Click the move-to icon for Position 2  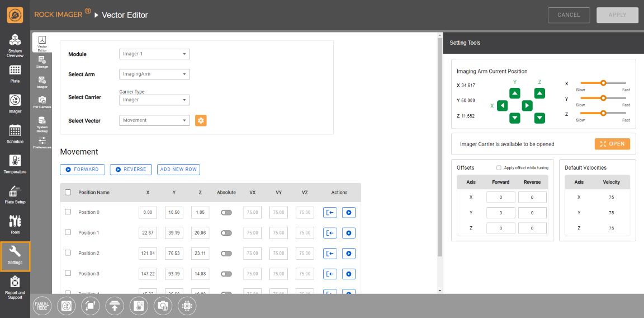(x=330, y=254)
